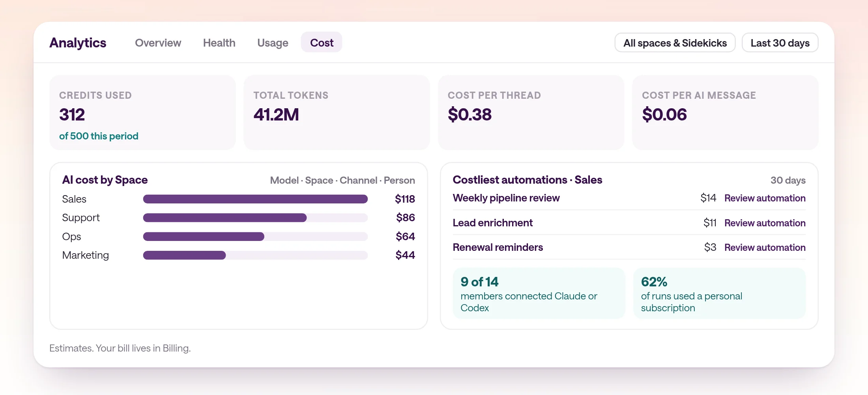The image size is (868, 395).
Task: Open the Health tab
Action: click(219, 43)
